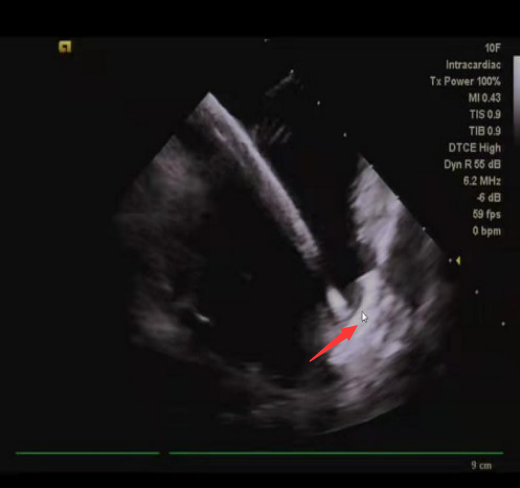Click the yellow focal zone triangle marker
This screenshot has height=488, width=520.
[458, 260]
